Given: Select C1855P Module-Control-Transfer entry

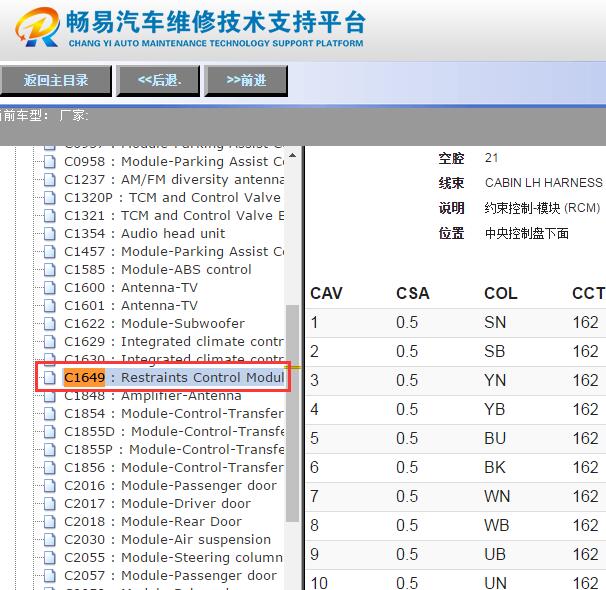Looking at the screenshot, I should click(x=174, y=449).
